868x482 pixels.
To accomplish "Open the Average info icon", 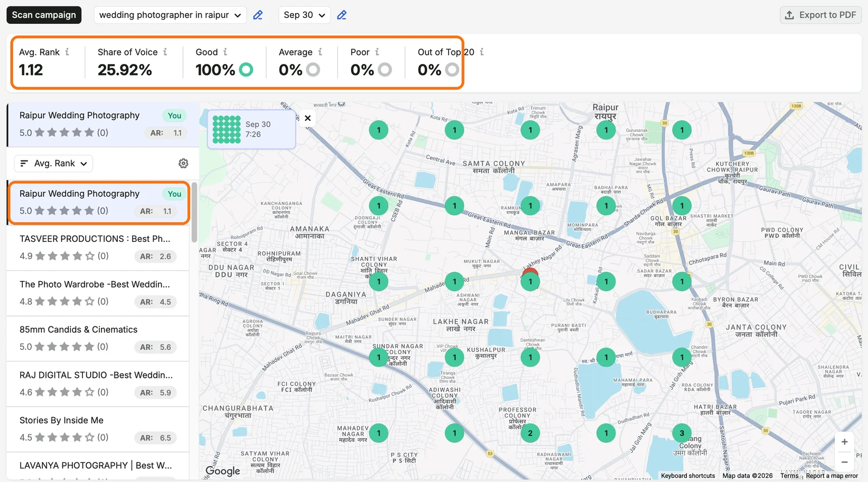I will 320,52.
